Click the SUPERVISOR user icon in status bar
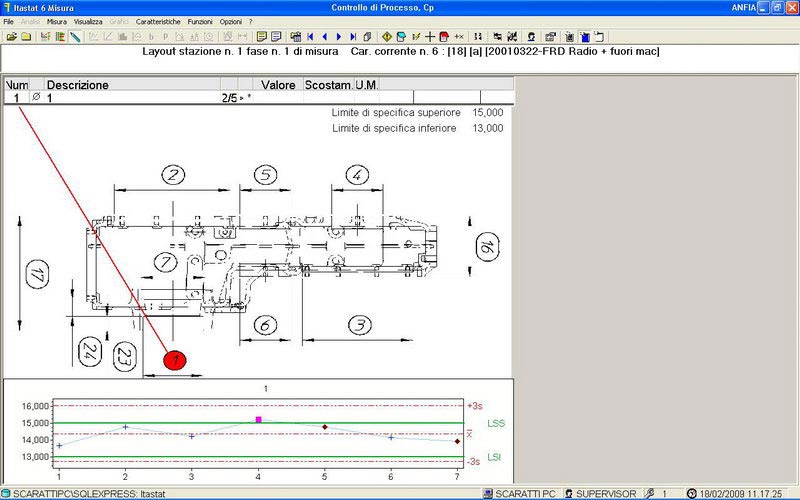Image resolution: width=800 pixels, height=500 pixels. [x=568, y=494]
